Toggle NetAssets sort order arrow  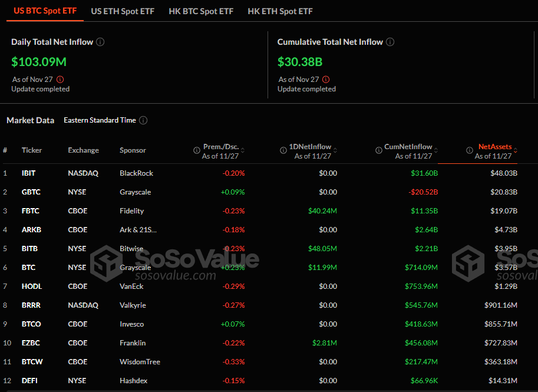point(516,150)
